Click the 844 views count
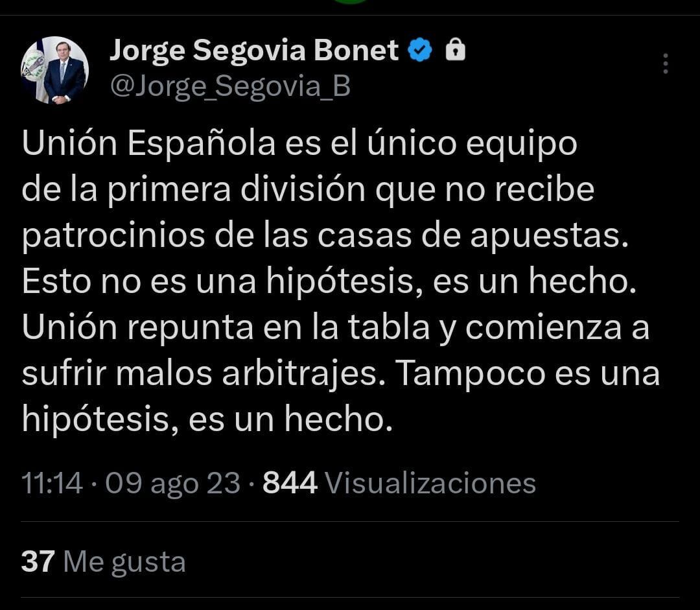Viewport: 700px width, 610px height. tap(290, 483)
